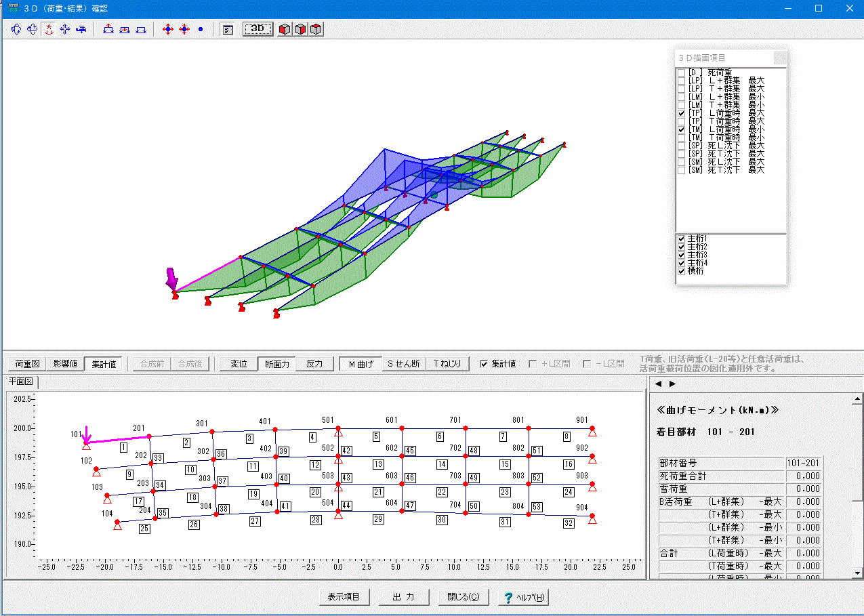Click the 部材番号 row label
This screenshot has width=864, height=616.
[x=677, y=464]
